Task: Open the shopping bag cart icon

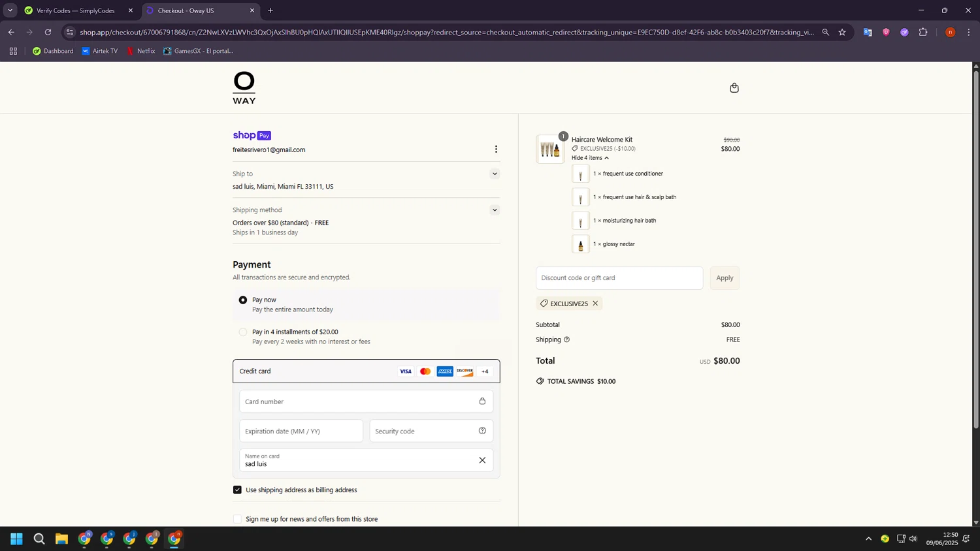Action: point(734,88)
